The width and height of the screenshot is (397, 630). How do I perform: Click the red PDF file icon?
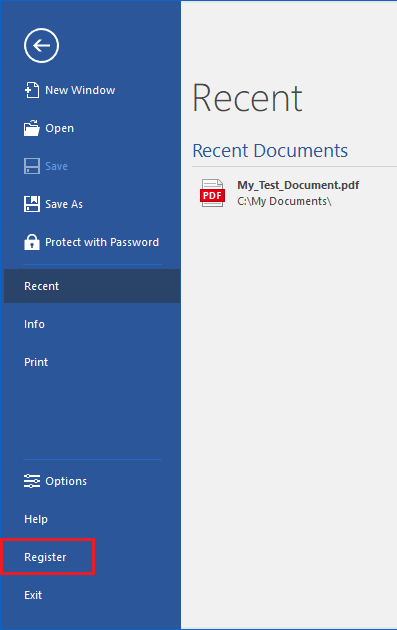coord(213,193)
